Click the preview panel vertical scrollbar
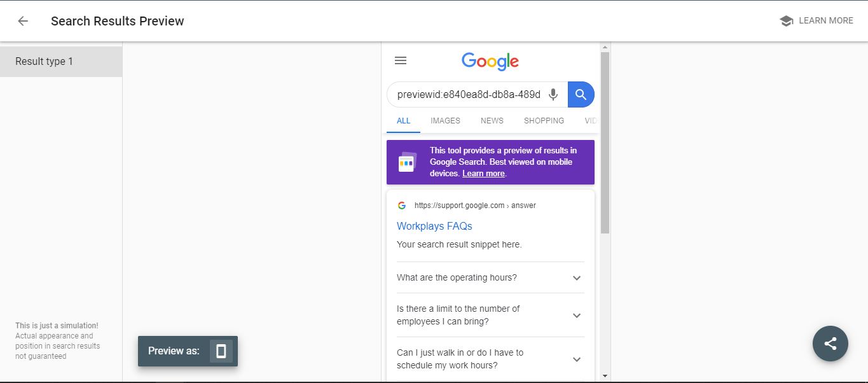868x383 pixels. tap(605, 143)
